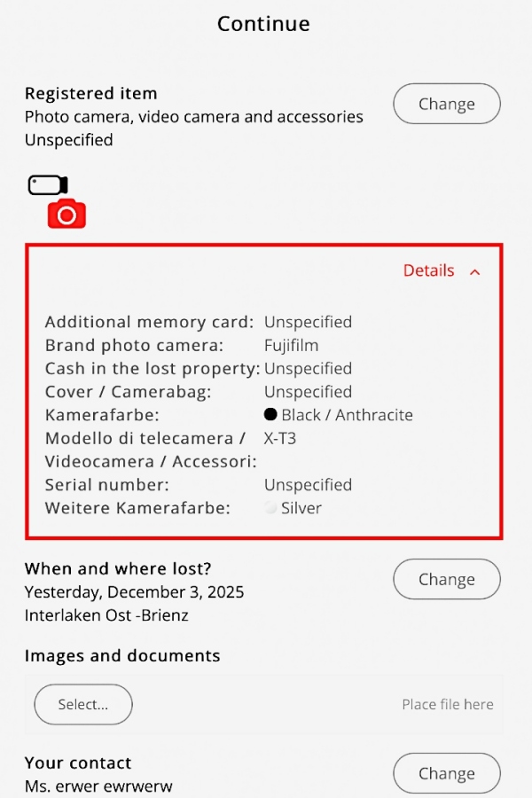Click the black video camera icon
The image size is (532, 798).
pyautogui.click(x=48, y=184)
